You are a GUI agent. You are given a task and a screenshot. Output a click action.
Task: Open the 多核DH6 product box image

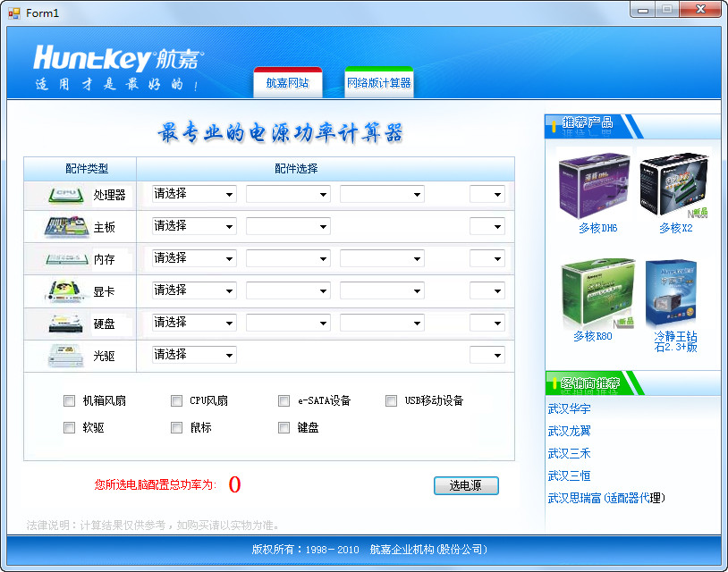pyautogui.click(x=594, y=185)
